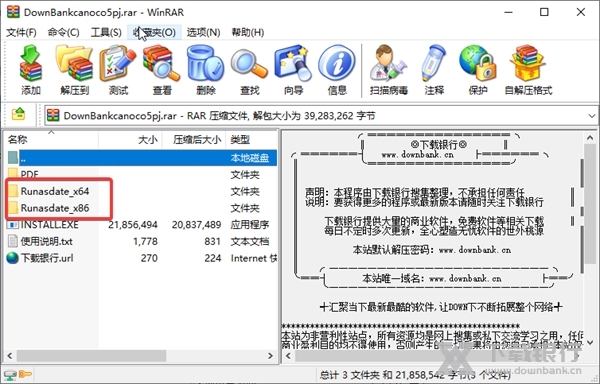Sort by Packed Size (压缩后大小) column
The image size is (600, 384).
pyautogui.click(x=194, y=140)
